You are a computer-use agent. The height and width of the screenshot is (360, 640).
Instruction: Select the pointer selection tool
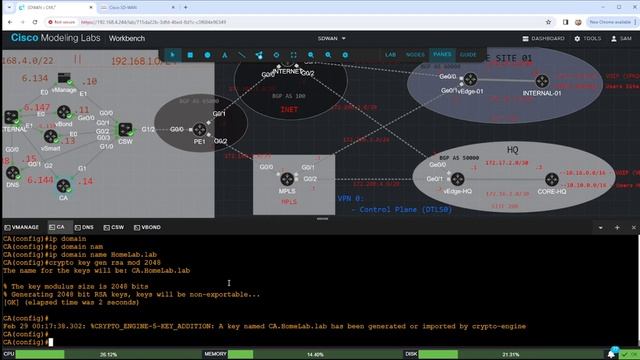[173, 55]
